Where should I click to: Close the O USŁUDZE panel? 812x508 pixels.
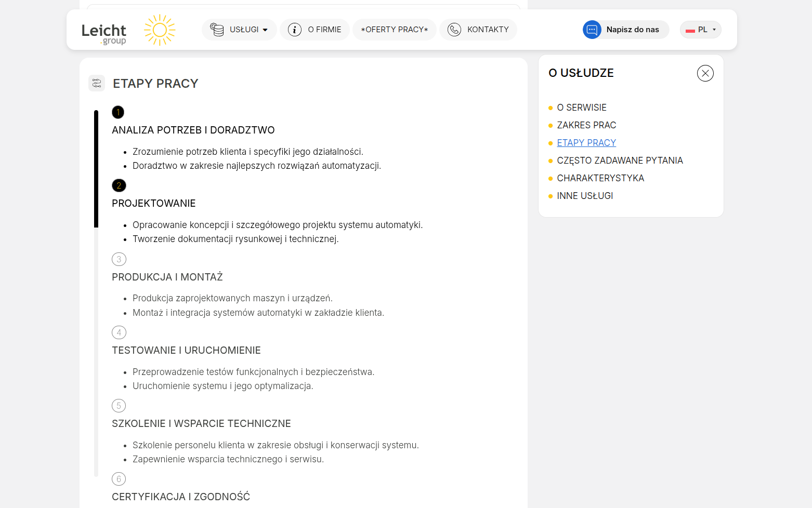tap(705, 73)
